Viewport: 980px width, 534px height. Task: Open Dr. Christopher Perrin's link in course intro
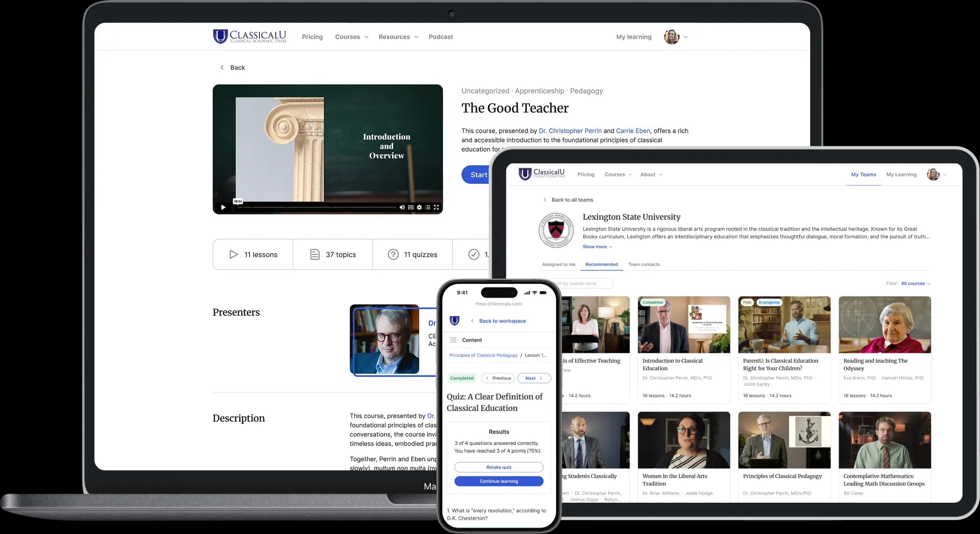point(570,131)
